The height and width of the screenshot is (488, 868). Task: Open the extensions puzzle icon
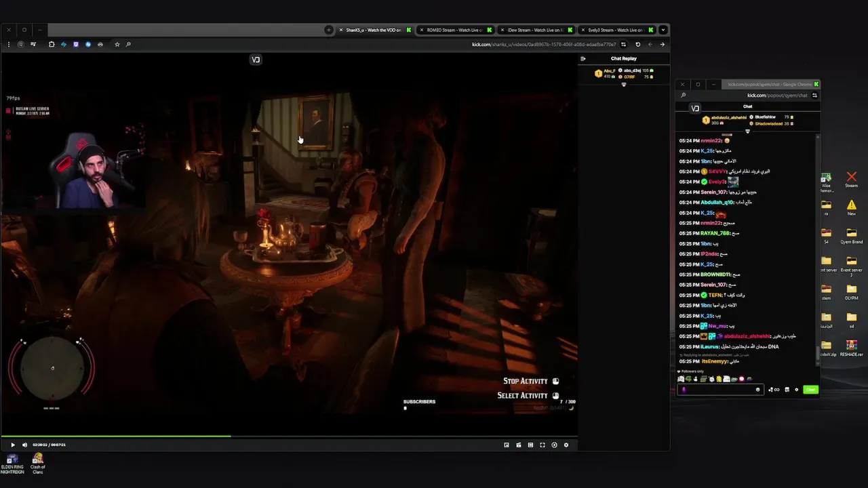pyautogui.click(x=52, y=45)
